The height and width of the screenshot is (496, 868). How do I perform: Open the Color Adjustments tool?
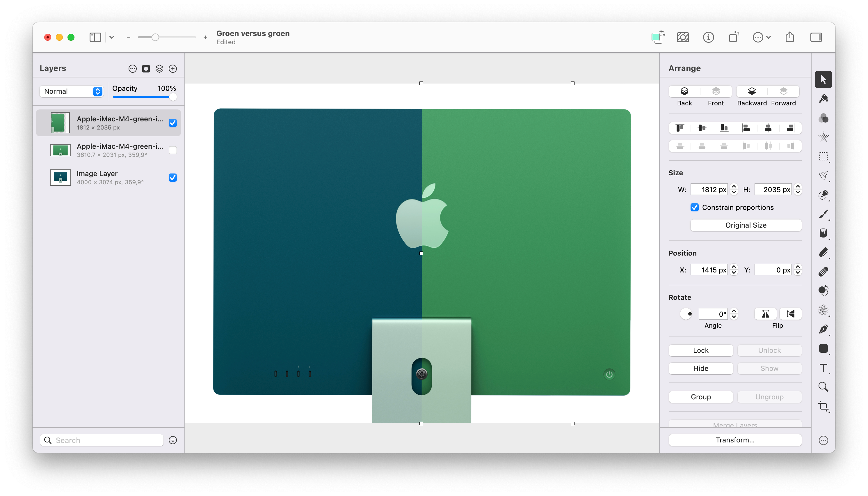[823, 118]
